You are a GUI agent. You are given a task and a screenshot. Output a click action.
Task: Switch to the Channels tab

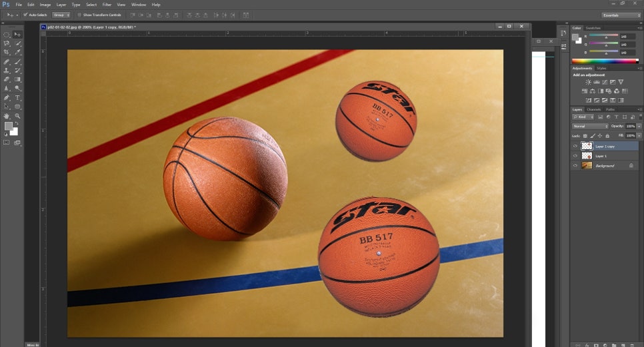(x=593, y=109)
